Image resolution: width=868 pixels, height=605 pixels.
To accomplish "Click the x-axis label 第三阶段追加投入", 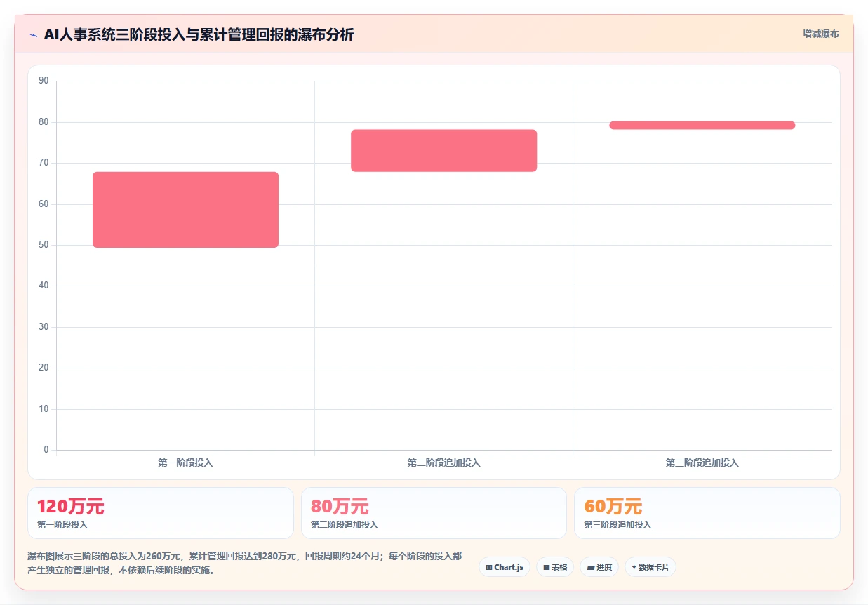I will 702,463.
